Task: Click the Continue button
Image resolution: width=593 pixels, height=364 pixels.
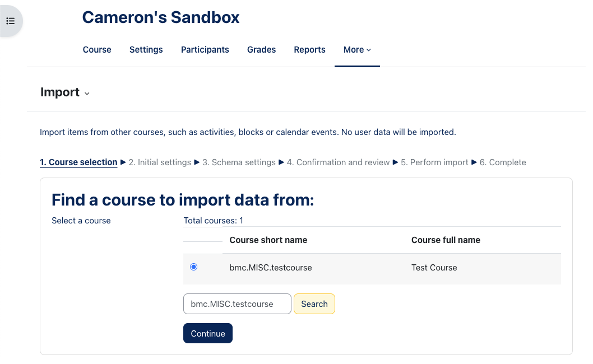Action: 208,333
